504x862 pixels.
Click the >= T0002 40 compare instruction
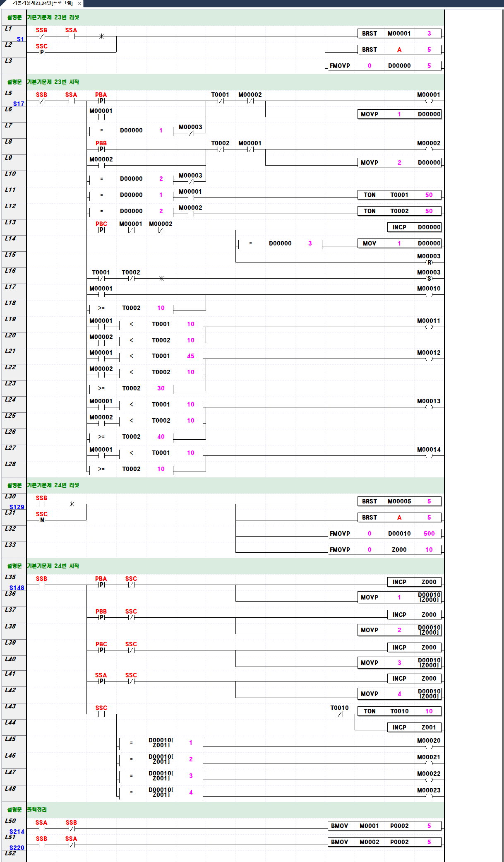point(131,437)
